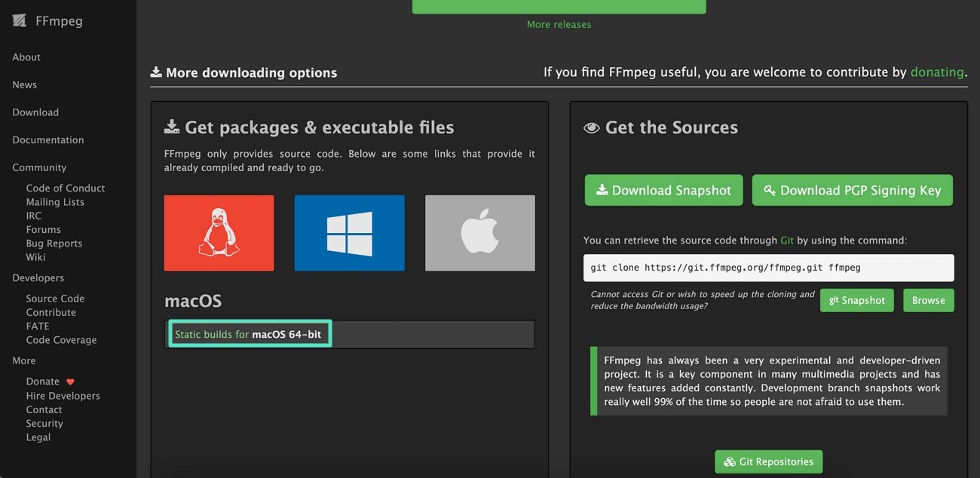The width and height of the screenshot is (980, 478).
Task: Open About in the sidebar
Action: click(x=26, y=57)
